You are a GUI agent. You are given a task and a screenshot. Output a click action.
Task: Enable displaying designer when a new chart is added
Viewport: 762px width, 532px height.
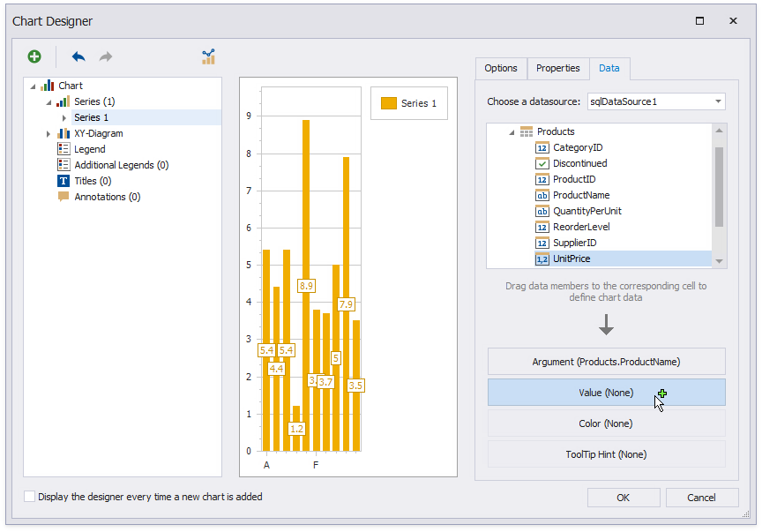pos(29,497)
